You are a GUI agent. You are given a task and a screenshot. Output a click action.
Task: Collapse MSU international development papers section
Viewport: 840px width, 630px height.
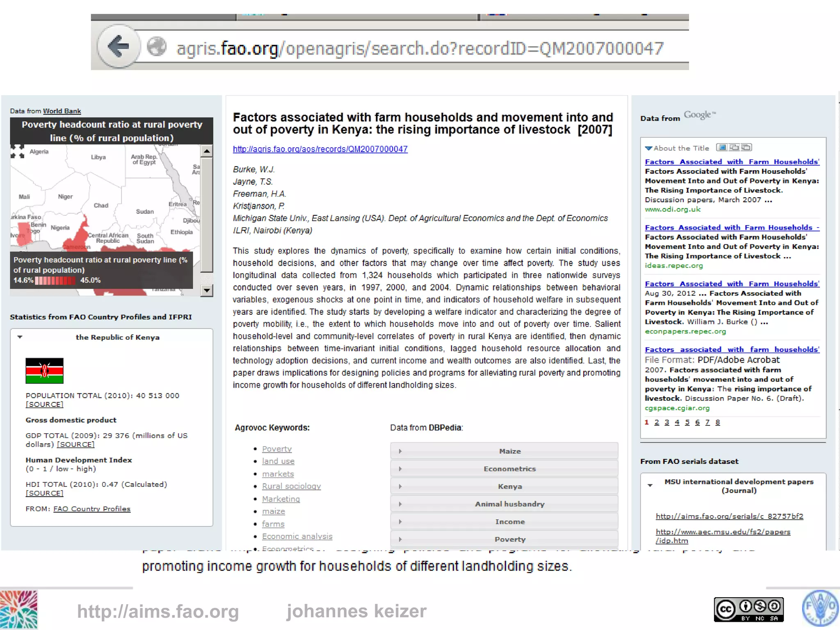(650, 486)
